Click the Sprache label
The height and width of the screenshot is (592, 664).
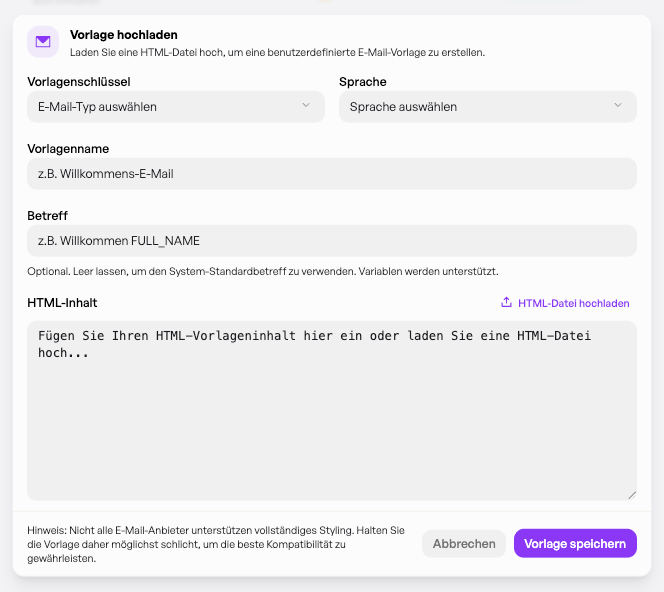pos(362,82)
